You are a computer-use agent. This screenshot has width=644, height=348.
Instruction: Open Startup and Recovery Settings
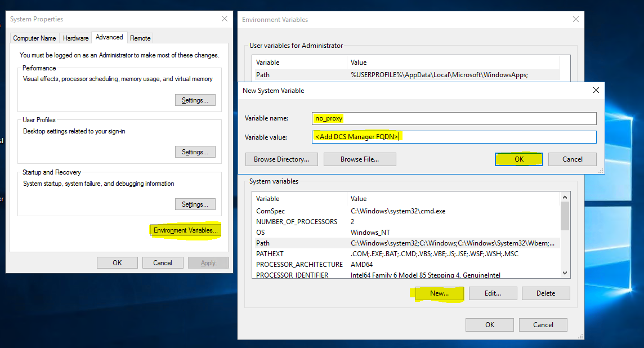tap(195, 204)
